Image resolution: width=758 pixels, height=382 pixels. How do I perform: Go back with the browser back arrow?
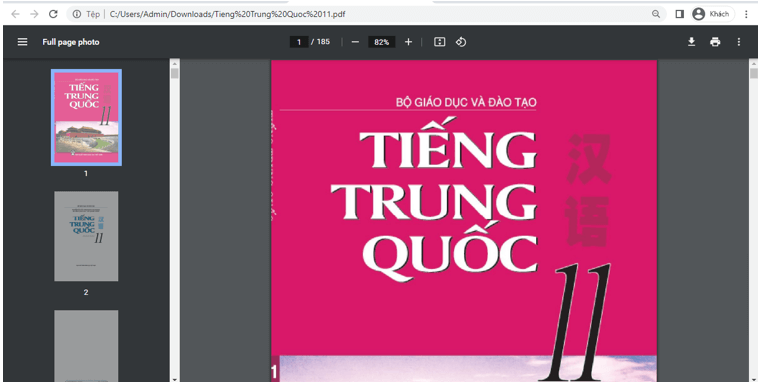coord(15,14)
